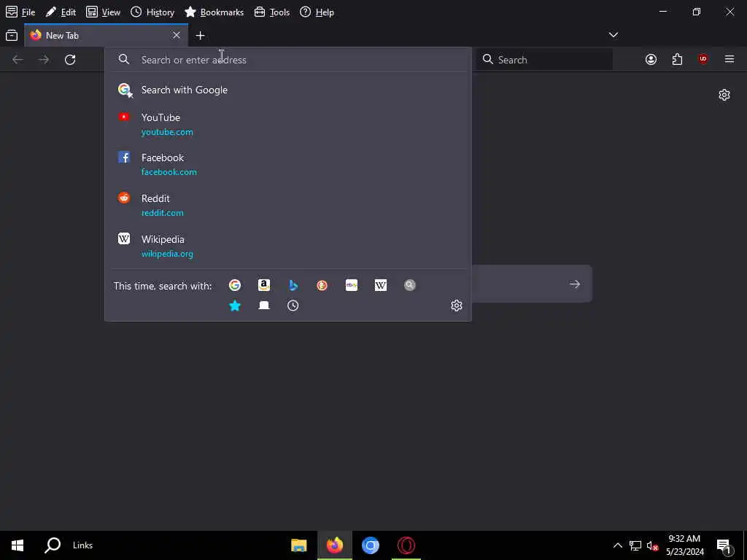Search this time with Google icon
Viewport: 747px width, 560px height.
[x=235, y=285]
